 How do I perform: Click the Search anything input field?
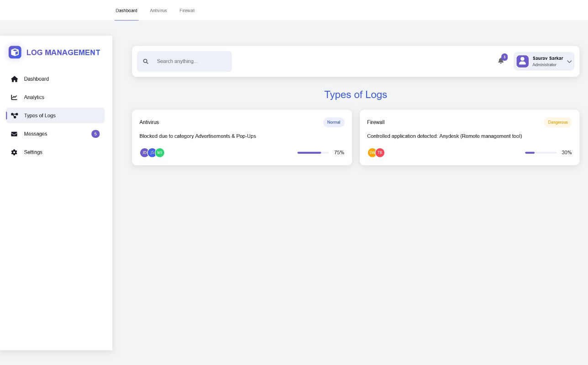pyautogui.click(x=192, y=62)
